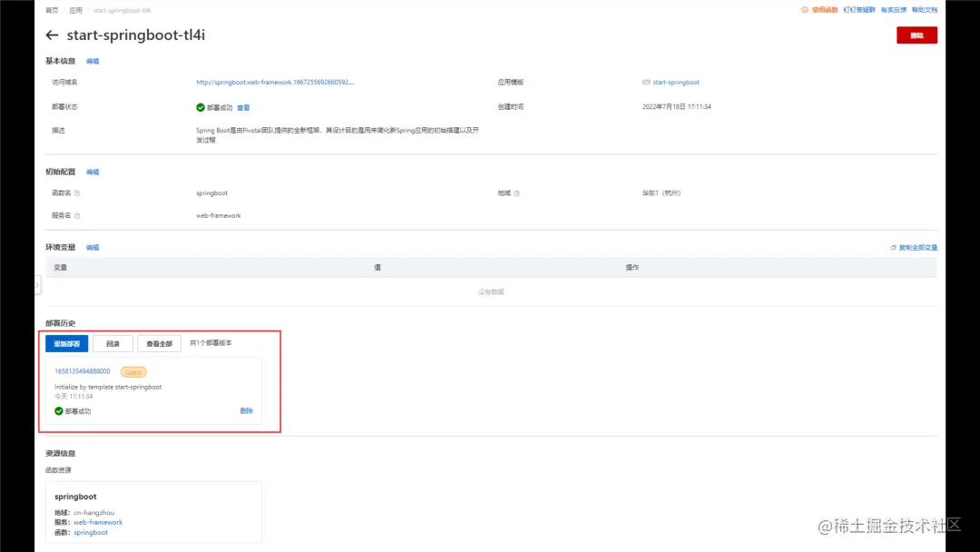The image size is (980, 552).
Task: Click the text Initialize by template start-springboot
Action: click(x=108, y=387)
